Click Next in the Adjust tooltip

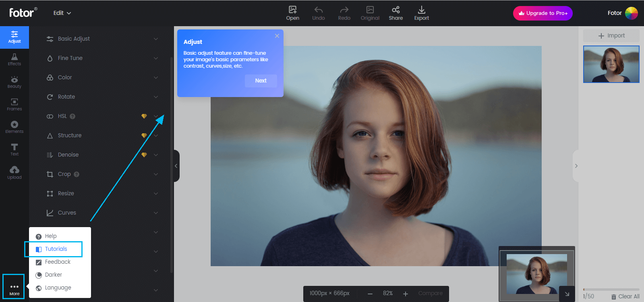(261, 81)
